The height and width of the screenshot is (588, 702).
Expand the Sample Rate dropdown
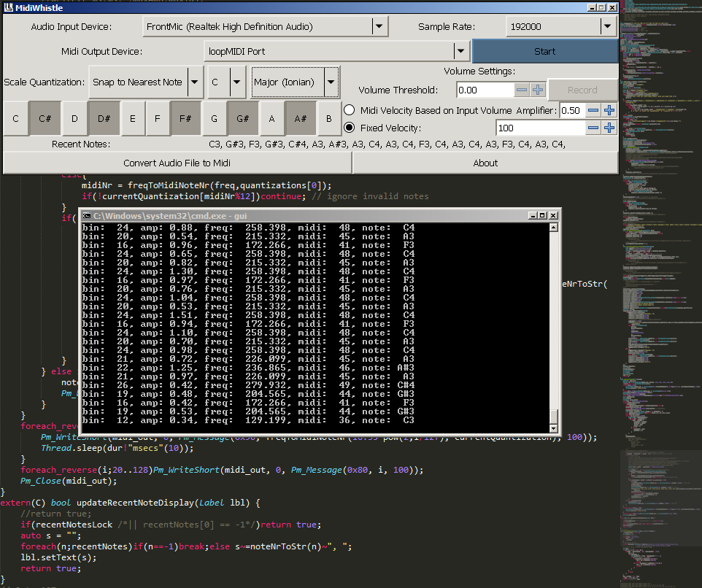[607, 27]
